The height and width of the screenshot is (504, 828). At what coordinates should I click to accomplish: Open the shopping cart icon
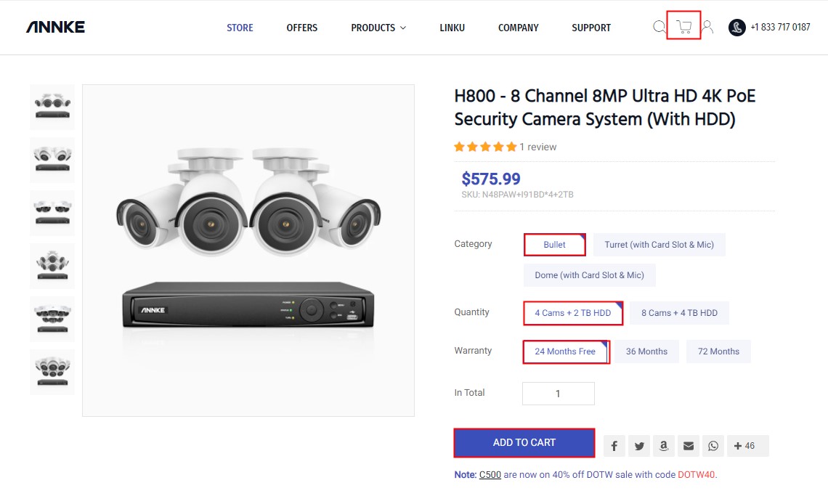click(684, 27)
